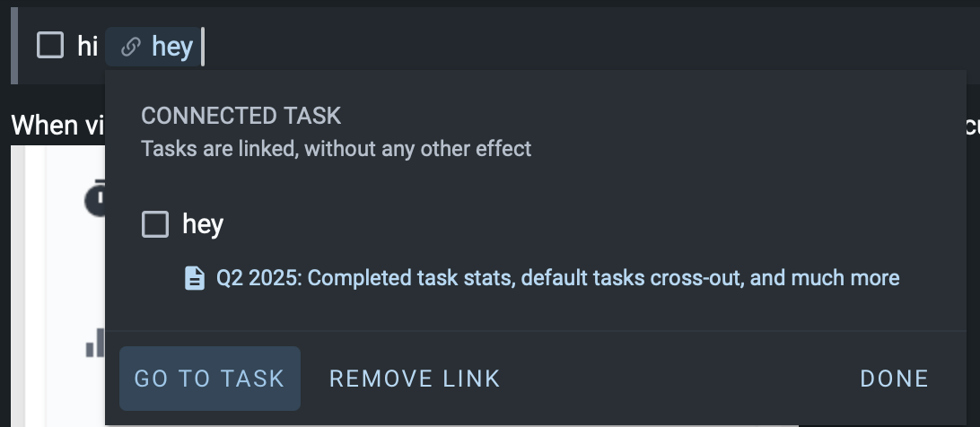This screenshot has height=427, width=980.
Task: Click "Tasks are linked, without any other effect" text
Action: tap(337, 149)
